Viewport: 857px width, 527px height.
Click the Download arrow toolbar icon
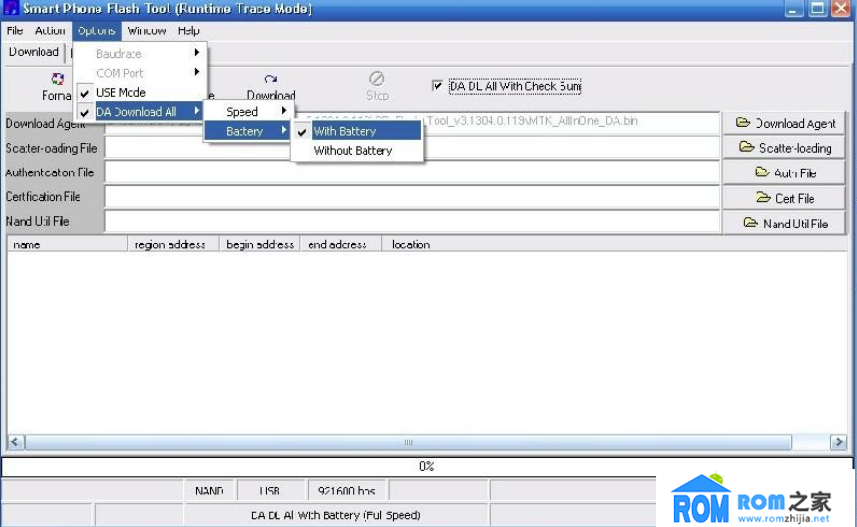click(x=271, y=79)
